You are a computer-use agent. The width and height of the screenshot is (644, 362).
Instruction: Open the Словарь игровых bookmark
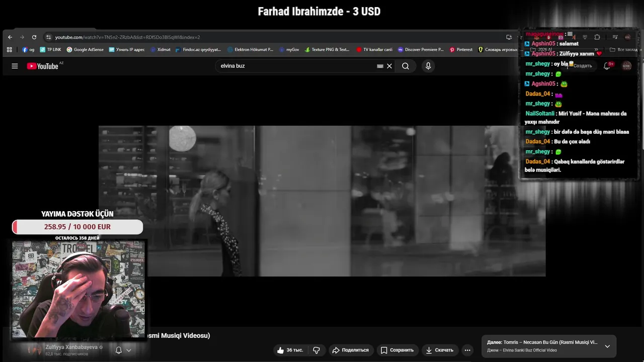pos(498,50)
